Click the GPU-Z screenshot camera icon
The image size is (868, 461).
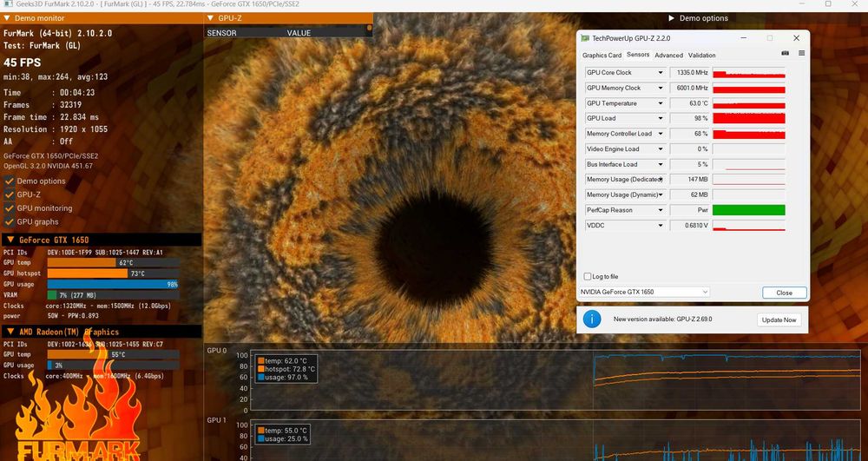(x=786, y=54)
